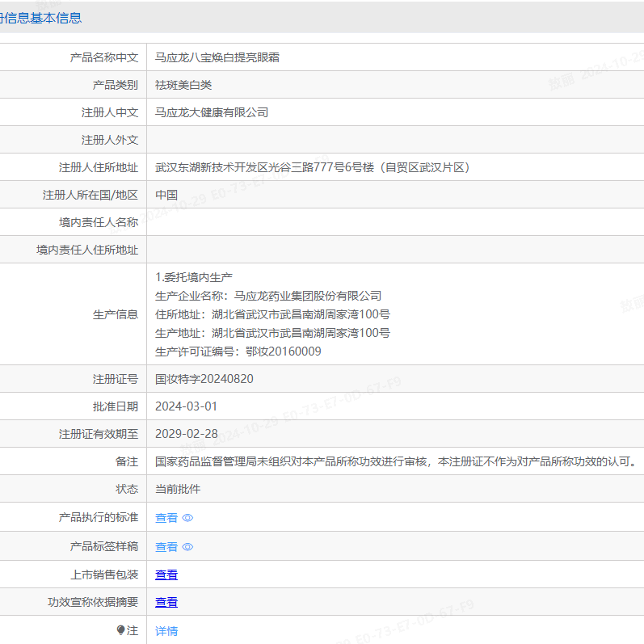This screenshot has height=644, width=644.
Task: Select remark text starting 国家药品监督管理局
Action: click(x=397, y=461)
